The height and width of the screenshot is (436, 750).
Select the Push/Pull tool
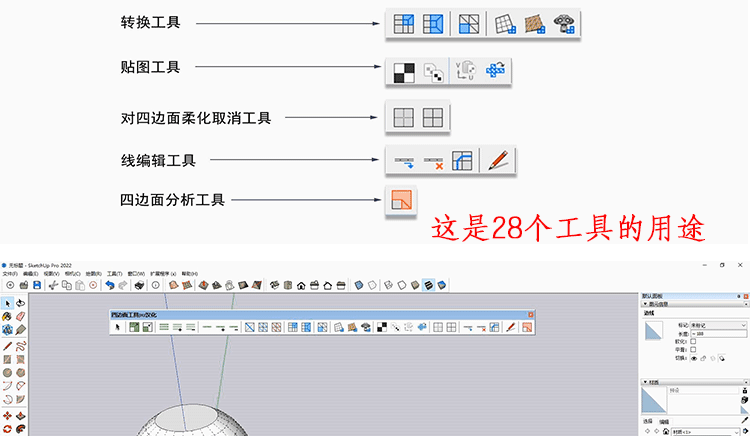click(21, 416)
